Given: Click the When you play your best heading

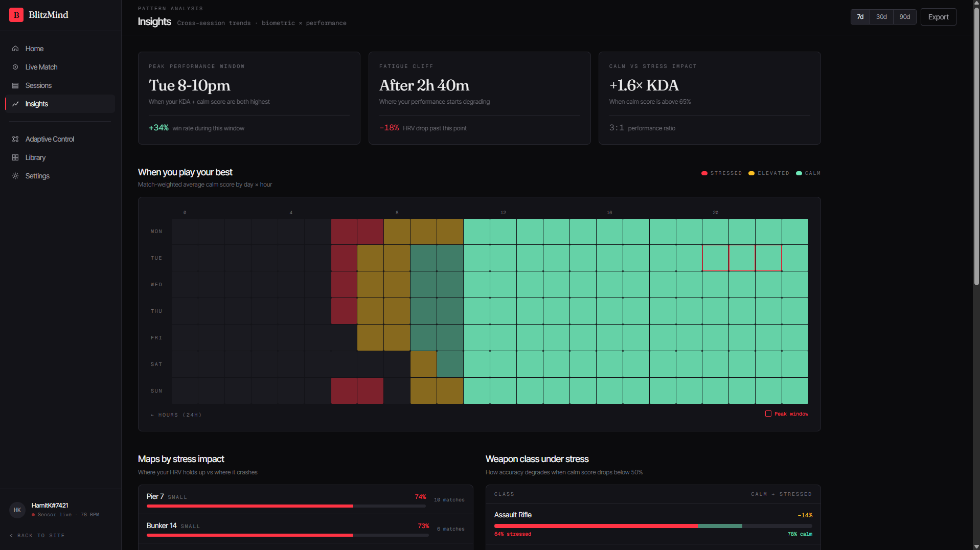Looking at the screenshot, I should pyautogui.click(x=185, y=172).
